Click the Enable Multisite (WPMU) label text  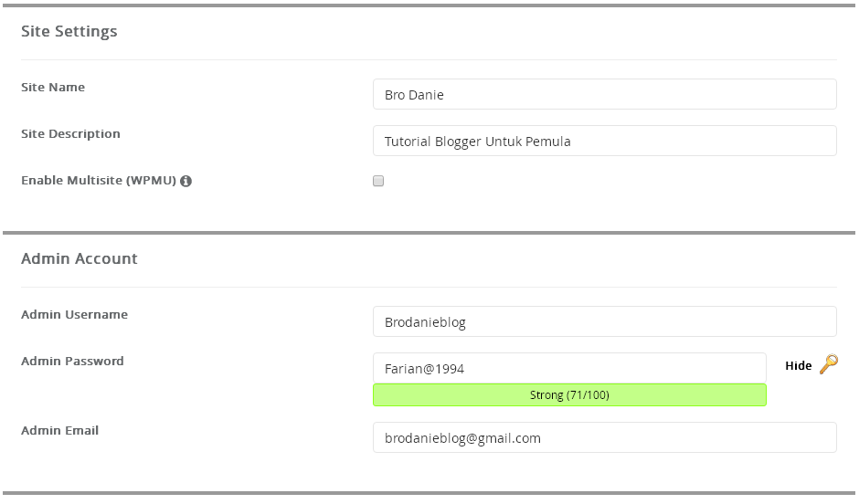click(98, 180)
